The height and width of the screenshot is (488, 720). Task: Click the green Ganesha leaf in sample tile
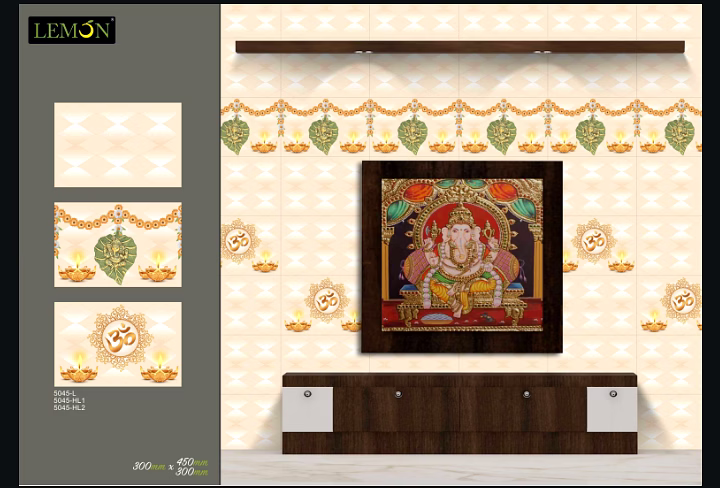click(115, 257)
